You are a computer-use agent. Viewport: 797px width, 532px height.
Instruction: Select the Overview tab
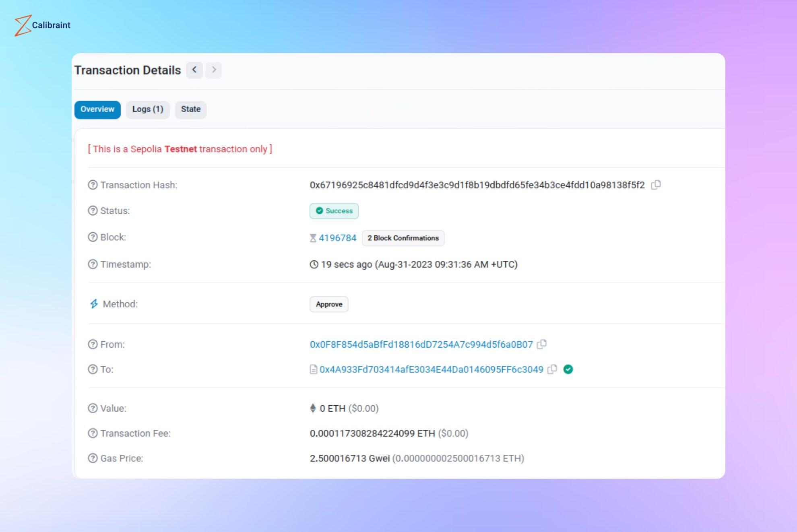click(x=97, y=109)
